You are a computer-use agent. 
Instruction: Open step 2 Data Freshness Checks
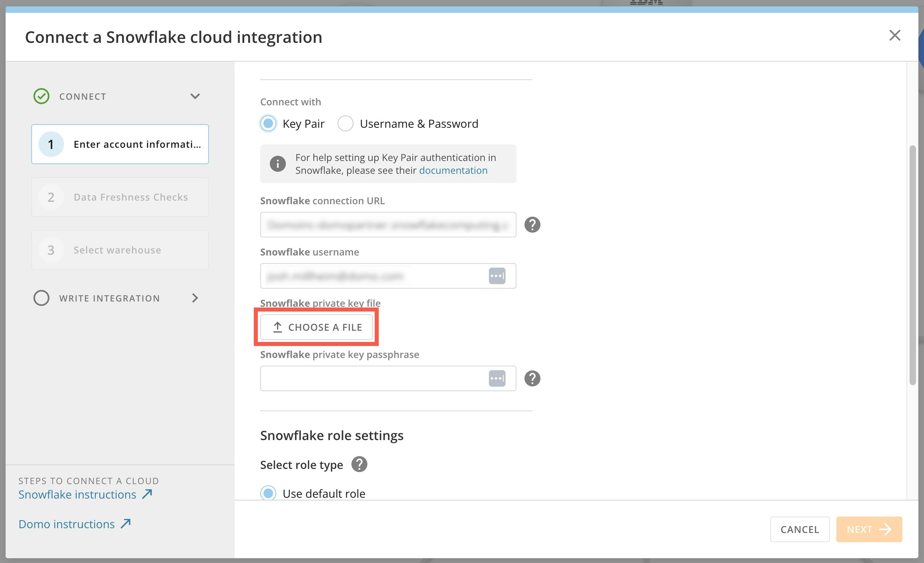pos(120,197)
